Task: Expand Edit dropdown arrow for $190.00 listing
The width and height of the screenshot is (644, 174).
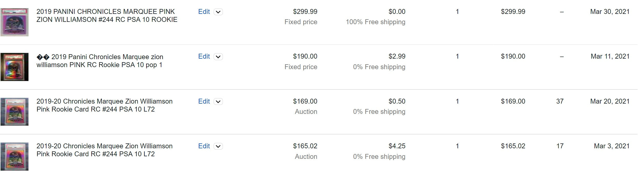Action: click(x=218, y=57)
